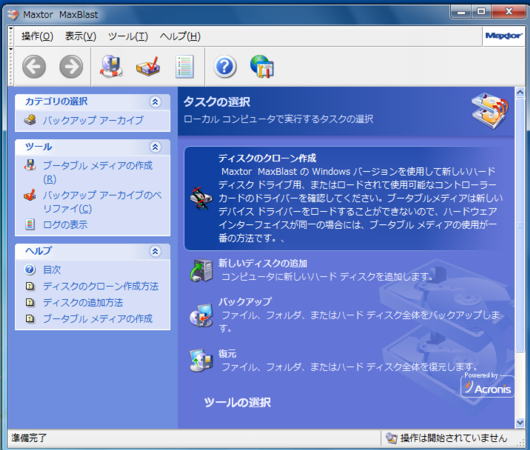The image size is (530, 450).
Task: Click help icon beside 目次
Action: pos(30,269)
